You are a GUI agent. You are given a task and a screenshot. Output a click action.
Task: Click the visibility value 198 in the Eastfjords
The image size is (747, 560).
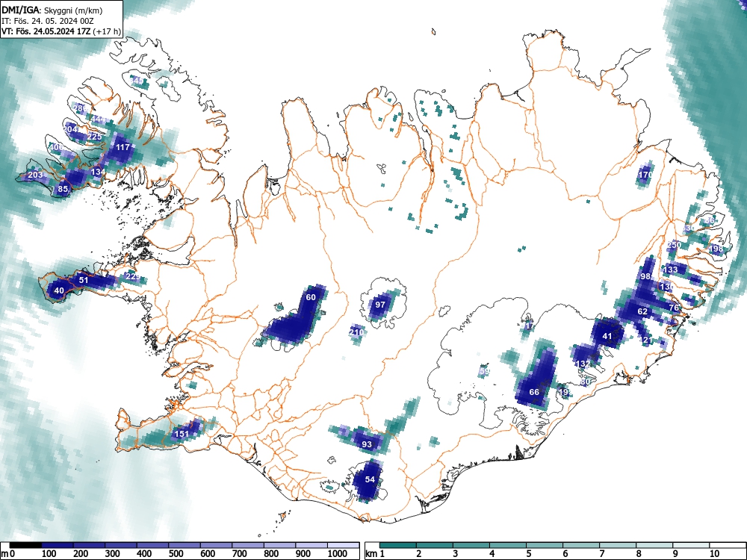pyautogui.click(x=716, y=249)
